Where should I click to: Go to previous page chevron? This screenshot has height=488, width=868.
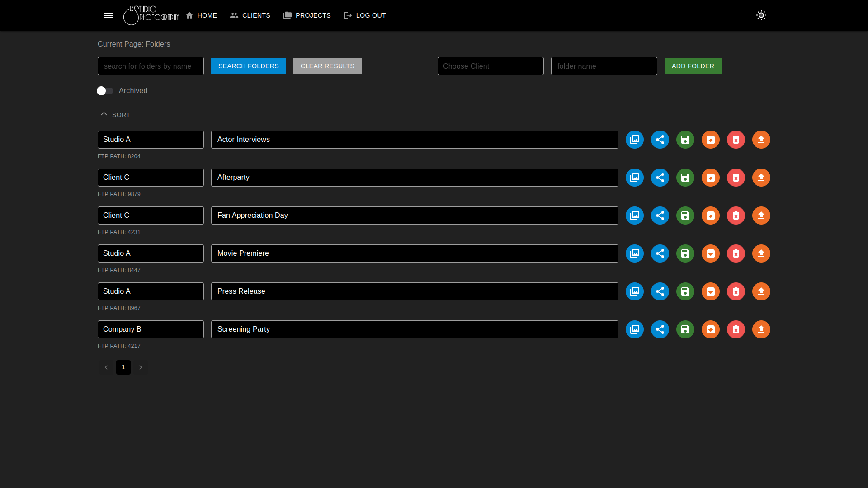[106, 367]
